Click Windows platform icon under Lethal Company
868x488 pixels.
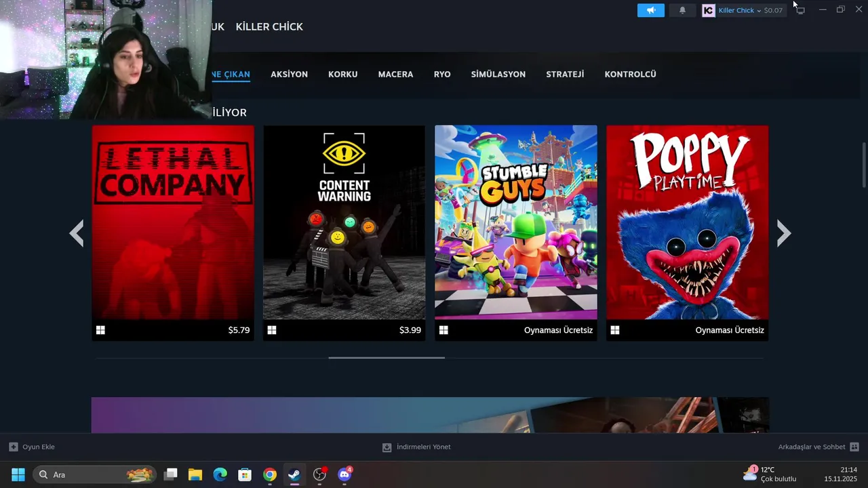100,330
